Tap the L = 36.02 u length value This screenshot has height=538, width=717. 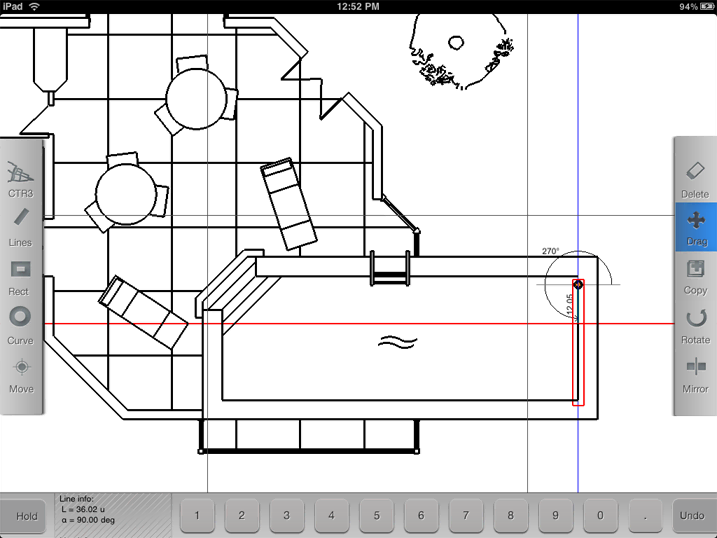(83, 509)
